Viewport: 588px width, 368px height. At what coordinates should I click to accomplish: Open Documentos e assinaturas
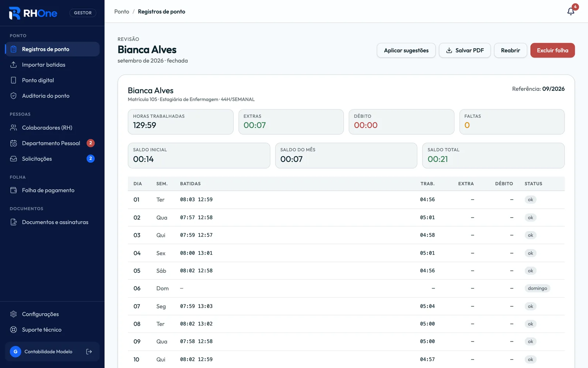tap(52, 222)
